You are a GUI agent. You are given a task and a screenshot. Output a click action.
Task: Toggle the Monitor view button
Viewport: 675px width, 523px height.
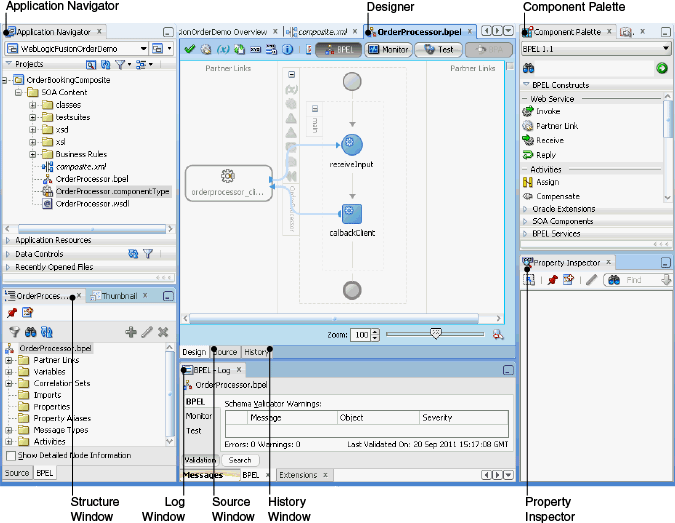388,50
